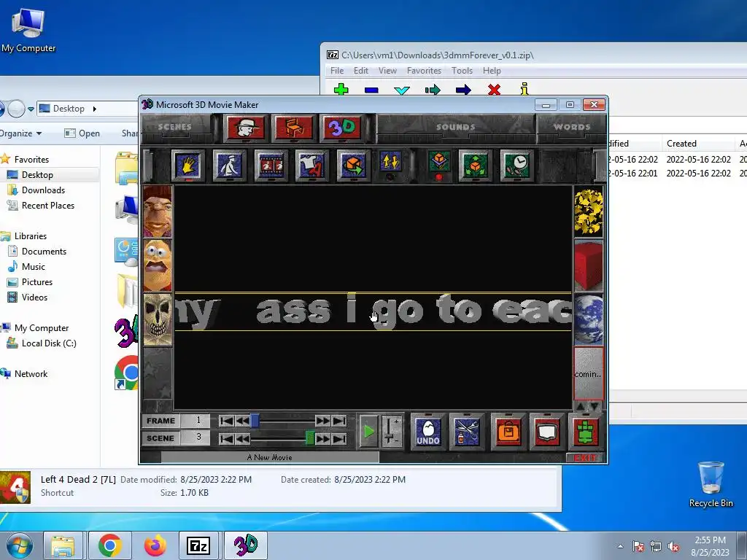Go to the last scene

(339, 438)
